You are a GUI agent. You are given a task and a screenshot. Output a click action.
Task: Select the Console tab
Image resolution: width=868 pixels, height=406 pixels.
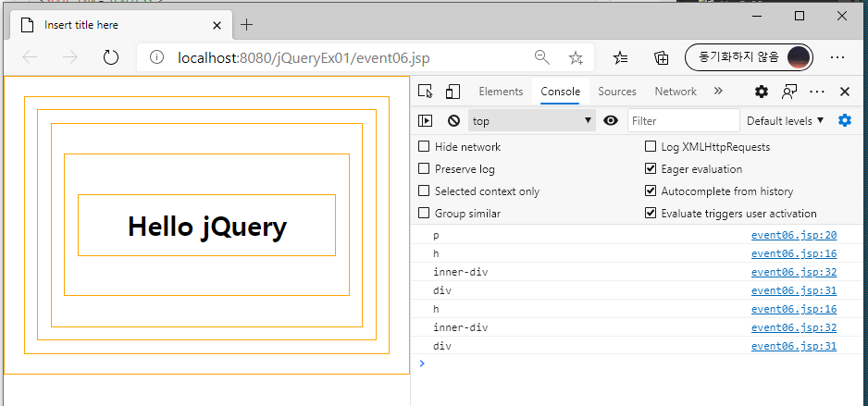(x=560, y=92)
